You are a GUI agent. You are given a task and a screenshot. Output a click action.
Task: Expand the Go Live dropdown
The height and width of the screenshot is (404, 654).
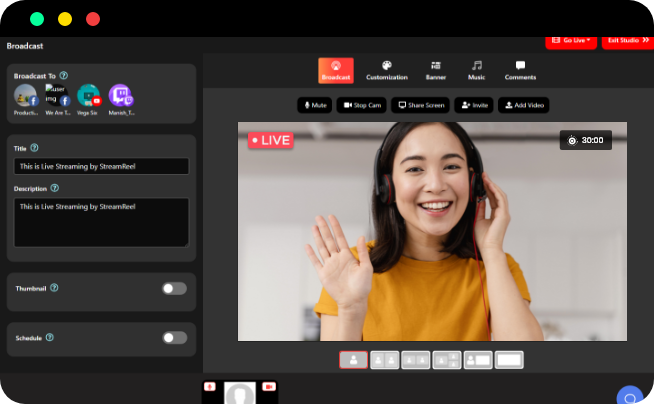click(x=571, y=40)
